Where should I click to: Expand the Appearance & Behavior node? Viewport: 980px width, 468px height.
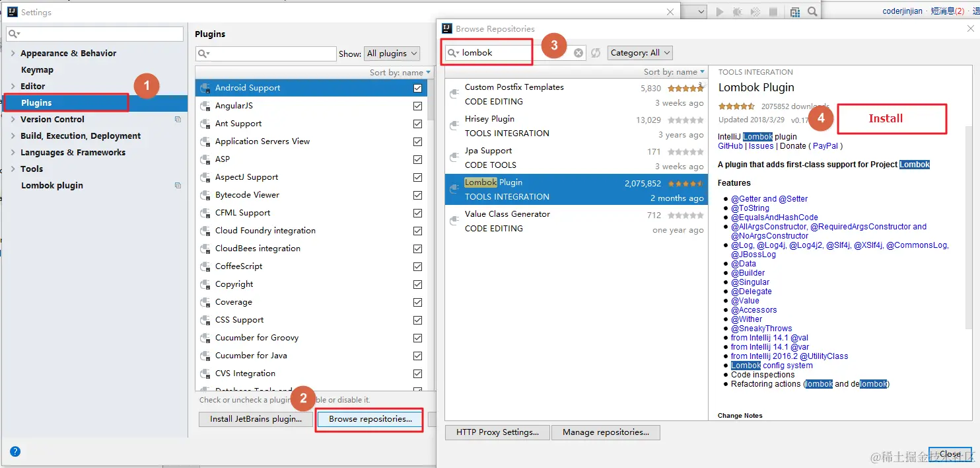click(x=13, y=54)
